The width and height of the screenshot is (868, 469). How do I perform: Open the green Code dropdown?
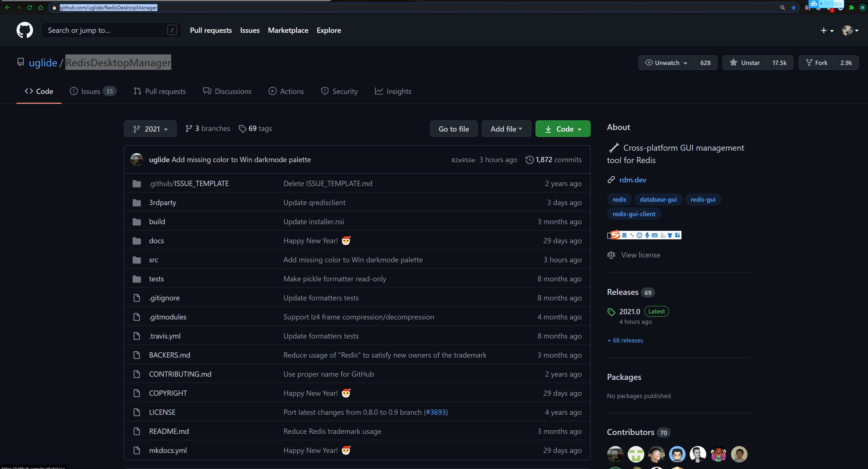point(563,129)
